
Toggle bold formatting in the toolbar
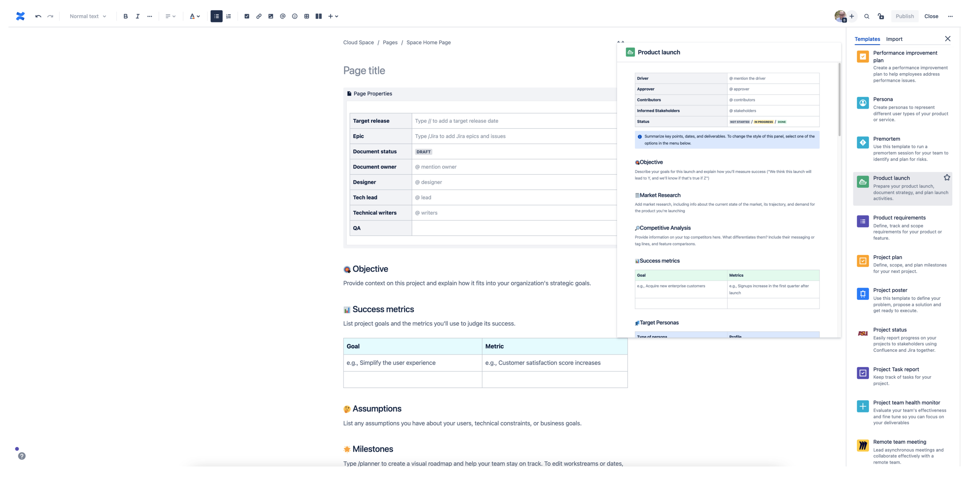[x=125, y=16]
